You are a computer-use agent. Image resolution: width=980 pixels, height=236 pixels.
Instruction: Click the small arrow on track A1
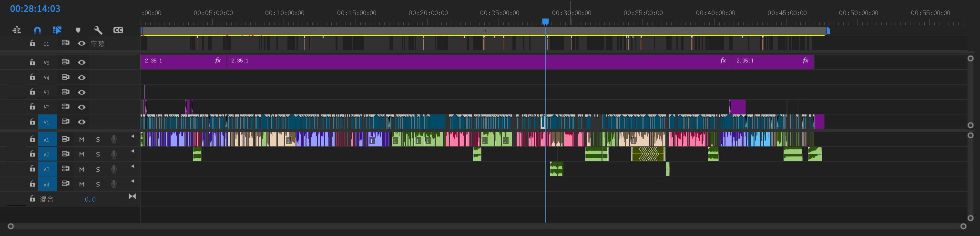click(133, 136)
